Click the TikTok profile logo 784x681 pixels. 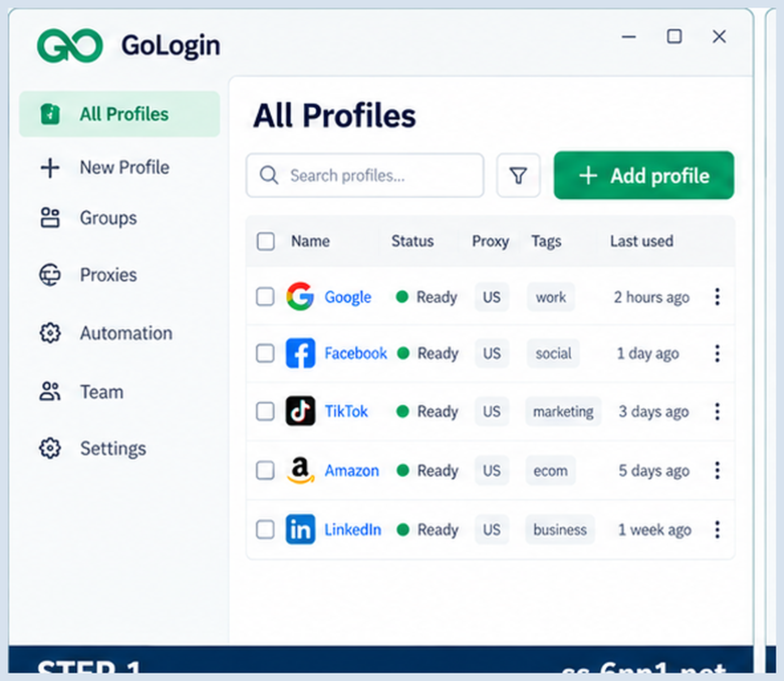click(x=300, y=411)
